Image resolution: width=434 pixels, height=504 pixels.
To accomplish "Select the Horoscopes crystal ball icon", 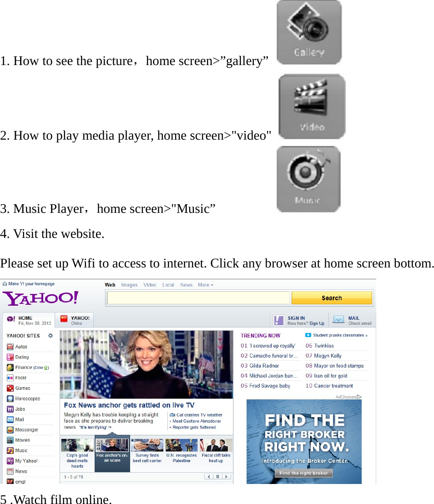I will 9,398.
